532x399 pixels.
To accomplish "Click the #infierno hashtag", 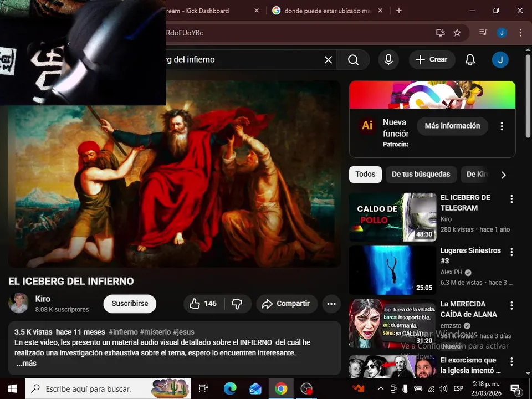I will coord(124,332).
